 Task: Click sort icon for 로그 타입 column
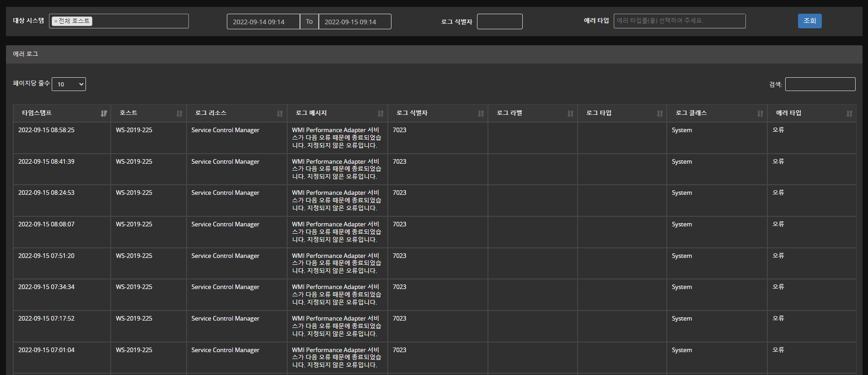(x=659, y=113)
